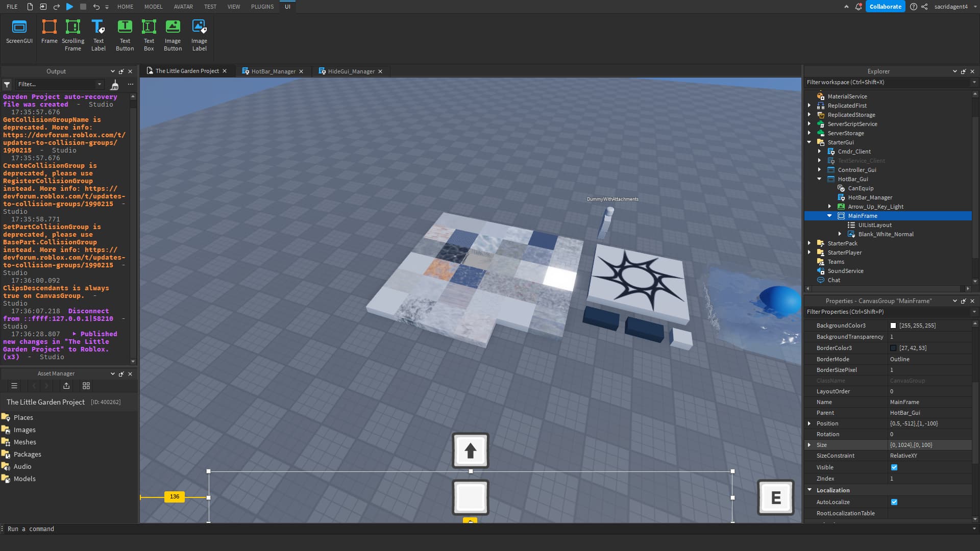
Task: Enable the Visible property checkbox
Action: 894,467
